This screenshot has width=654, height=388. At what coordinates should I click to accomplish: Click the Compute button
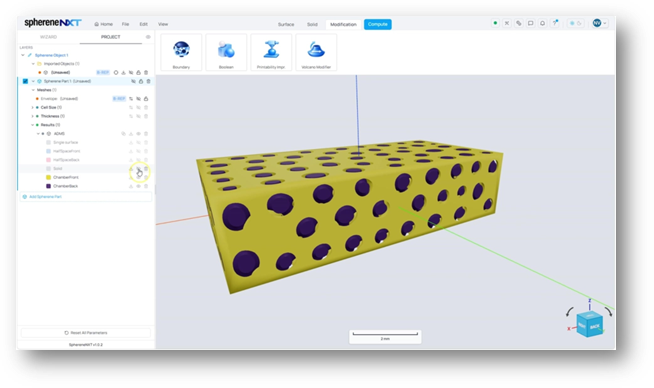click(x=377, y=24)
